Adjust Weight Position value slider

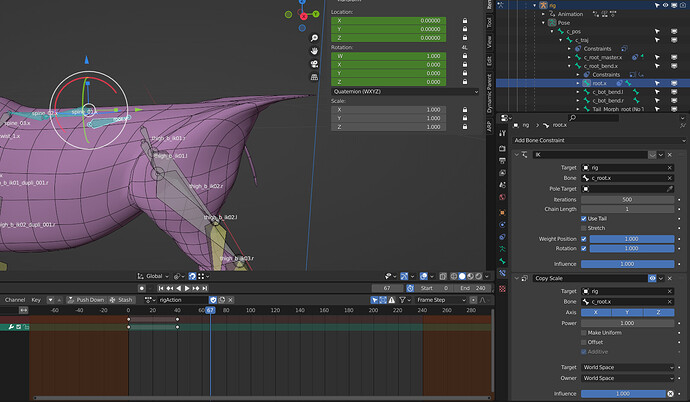click(631, 239)
